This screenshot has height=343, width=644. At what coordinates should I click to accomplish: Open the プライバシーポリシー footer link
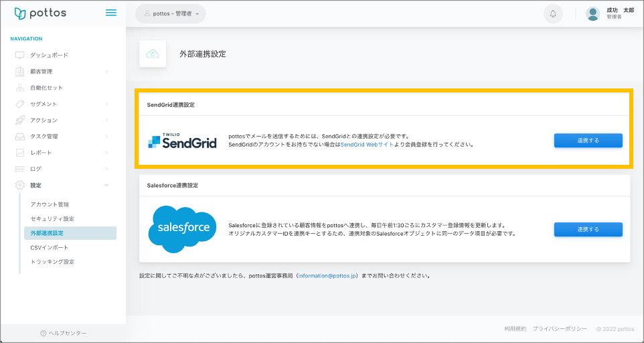(560, 329)
